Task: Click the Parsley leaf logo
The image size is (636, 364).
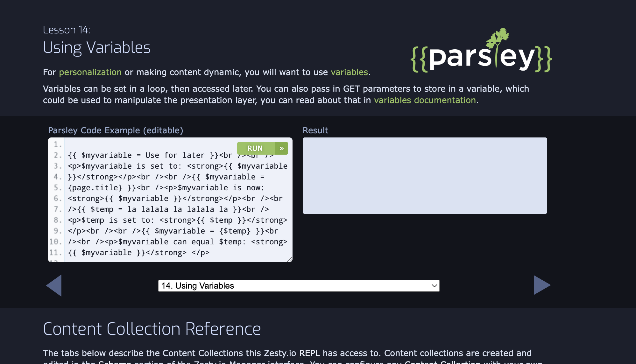Action: click(498, 38)
